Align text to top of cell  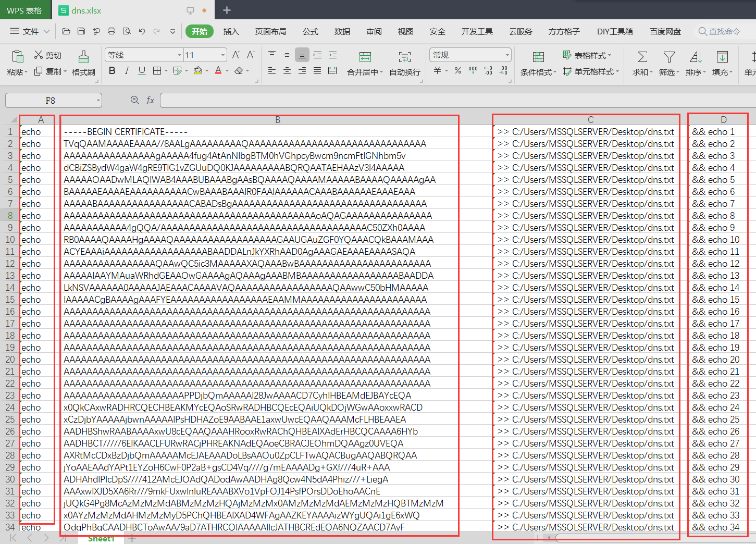(272, 55)
